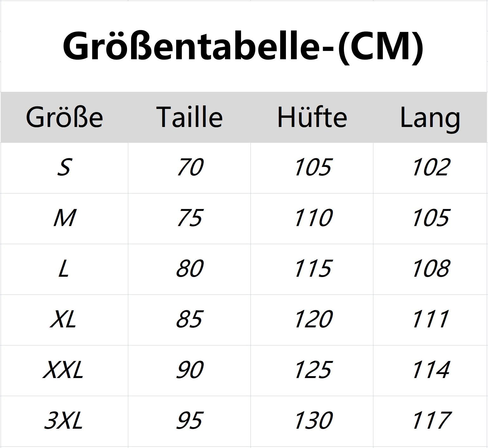This screenshot has width=488, height=448.
Task: Select the Größentabelle-(CM) title cell
Action: click(244, 46)
